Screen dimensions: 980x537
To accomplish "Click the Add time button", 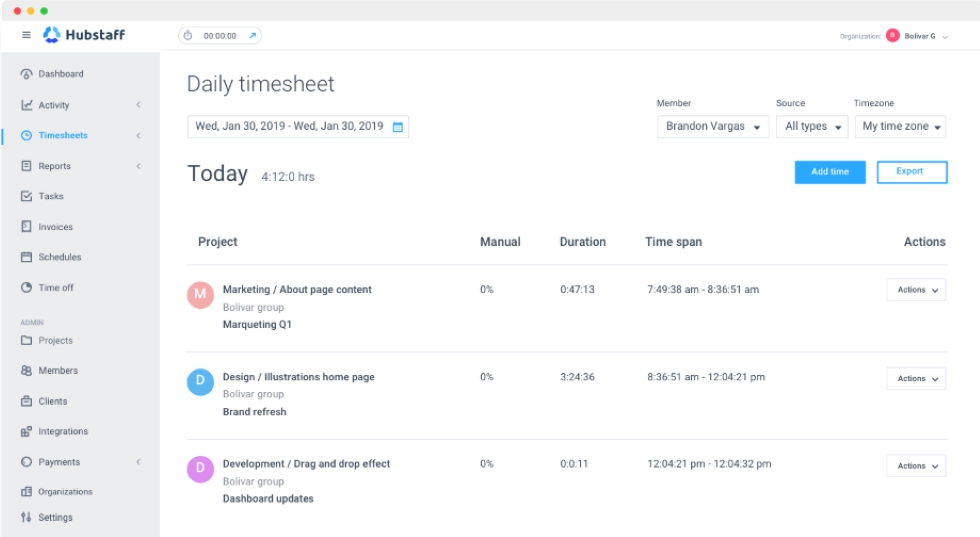I will pos(830,172).
